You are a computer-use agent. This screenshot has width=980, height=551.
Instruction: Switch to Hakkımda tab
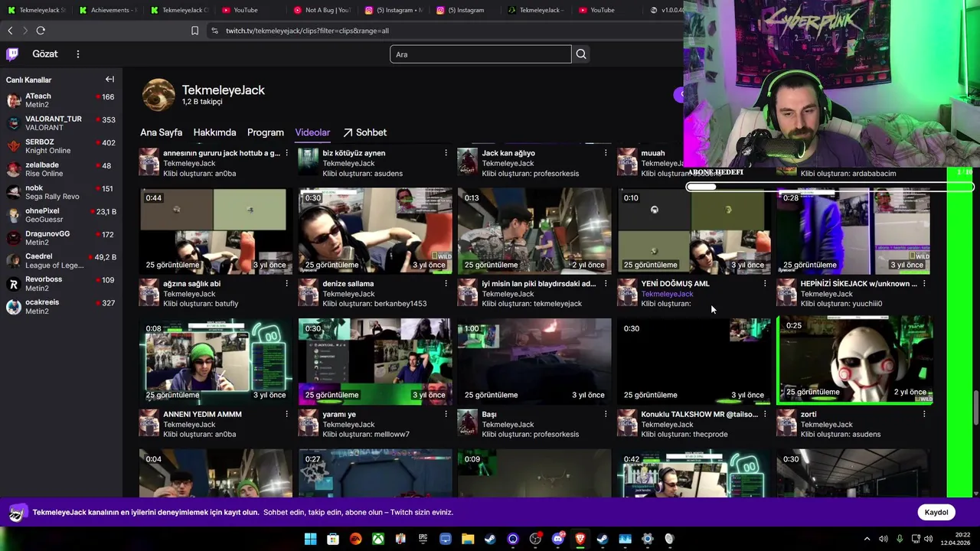[214, 132]
